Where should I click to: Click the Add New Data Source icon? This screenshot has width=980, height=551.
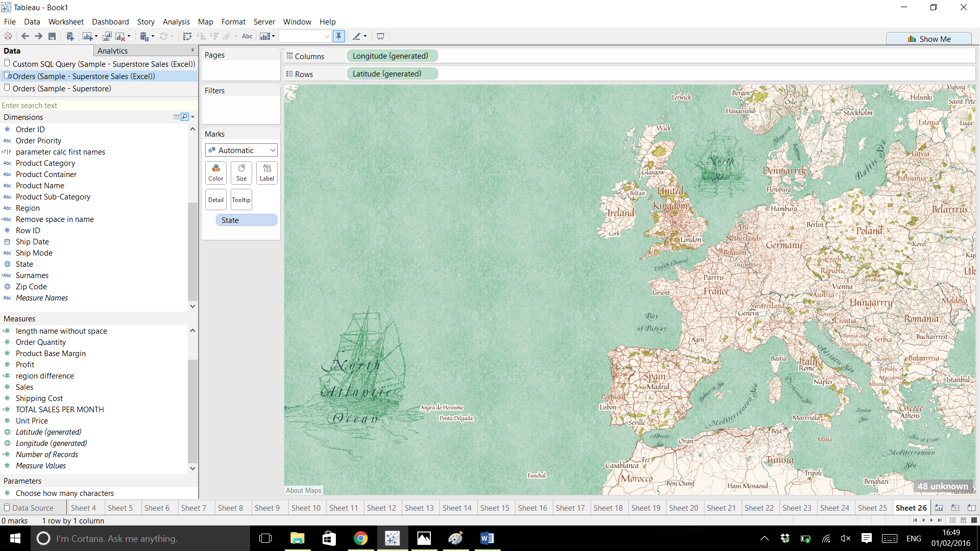(70, 36)
